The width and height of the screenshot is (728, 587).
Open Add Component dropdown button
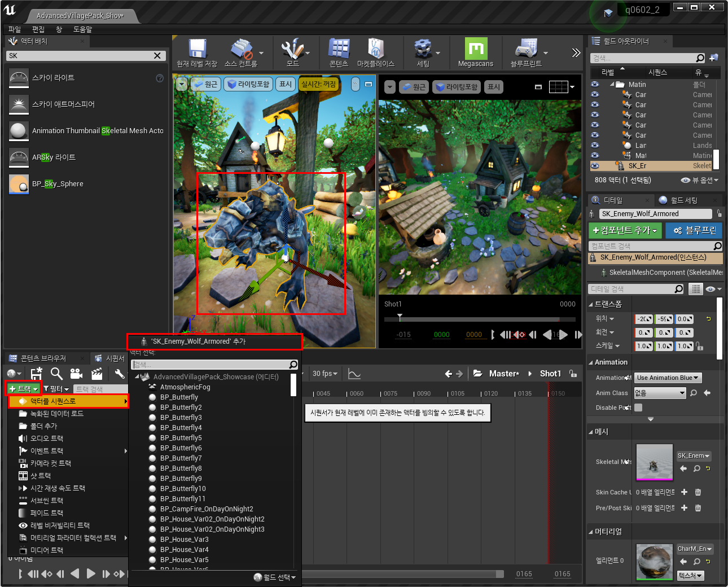(625, 230)
